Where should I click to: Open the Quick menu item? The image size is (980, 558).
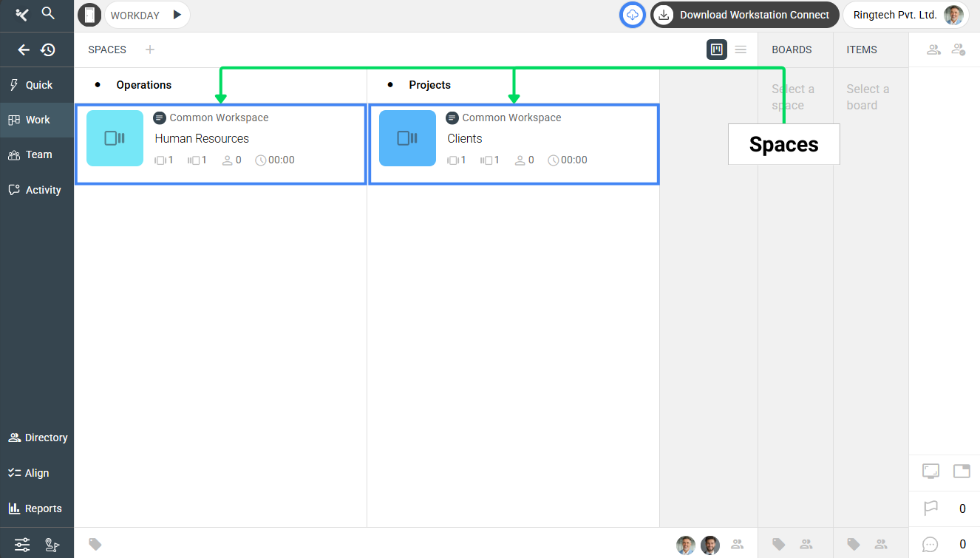click(x=37, y=85)
